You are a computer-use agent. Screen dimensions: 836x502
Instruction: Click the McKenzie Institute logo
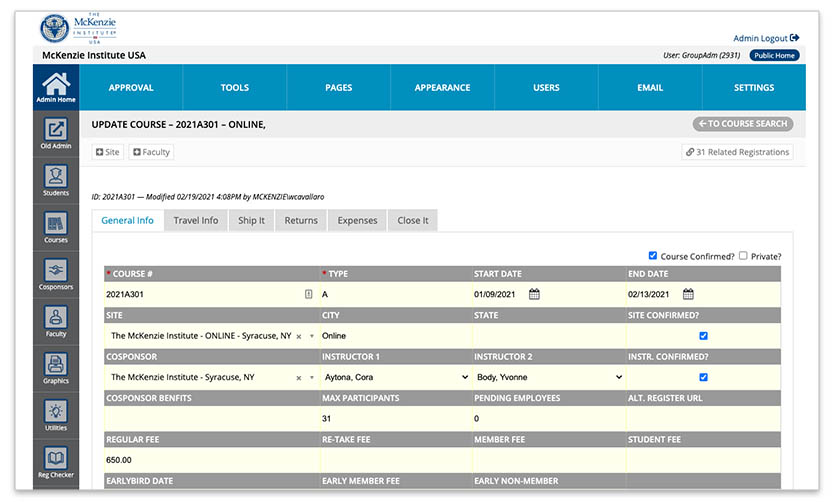(x=78, y=28)
